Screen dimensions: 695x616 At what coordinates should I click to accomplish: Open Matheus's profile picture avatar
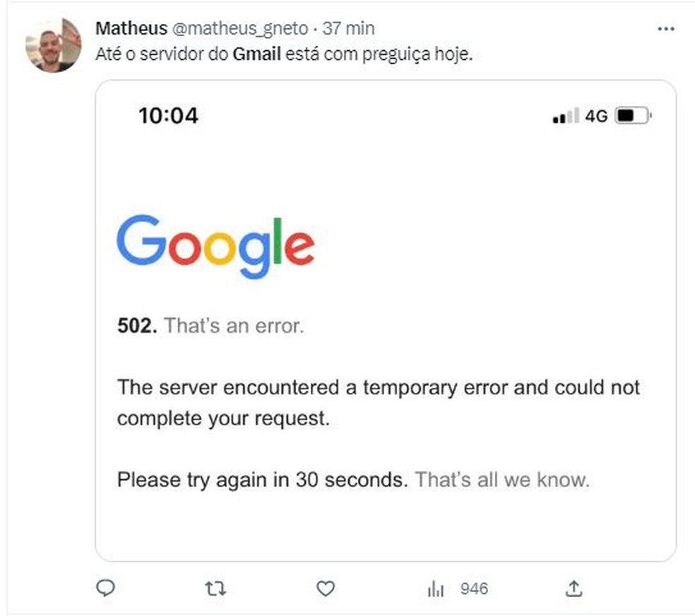[54, 45]
